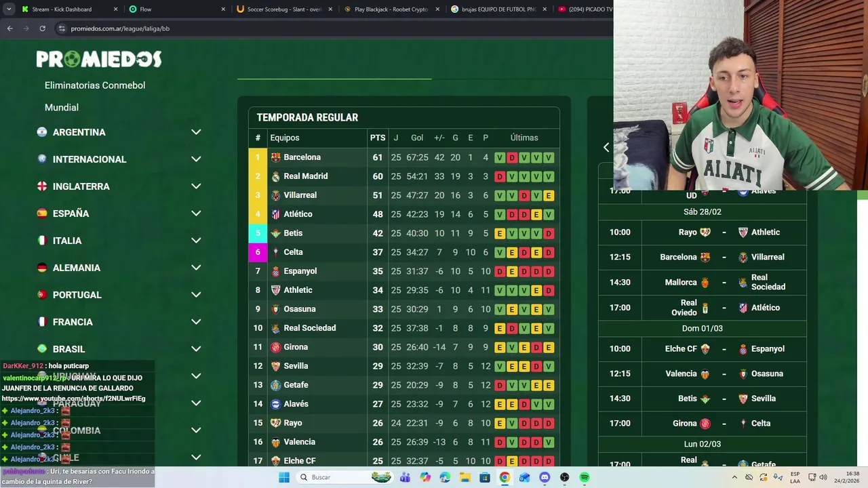Click the Osasuna crest in the standings table
The image size is (868, 488).
pos(275,309)
